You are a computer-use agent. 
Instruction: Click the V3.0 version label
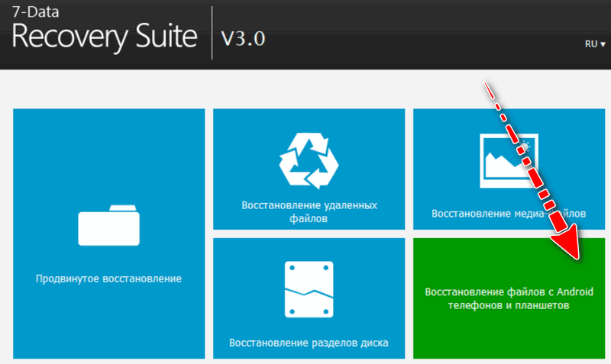[243, 38]
